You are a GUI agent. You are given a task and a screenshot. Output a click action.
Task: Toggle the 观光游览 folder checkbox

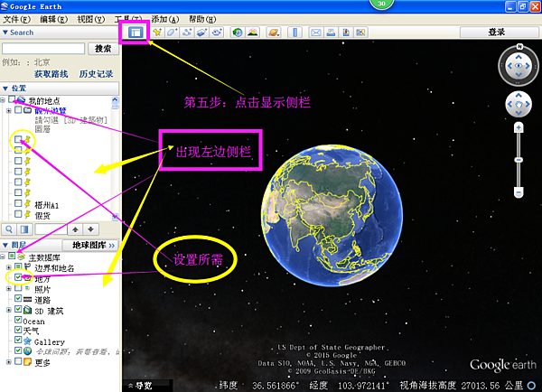pyautogui.click(x=18, y=109)
